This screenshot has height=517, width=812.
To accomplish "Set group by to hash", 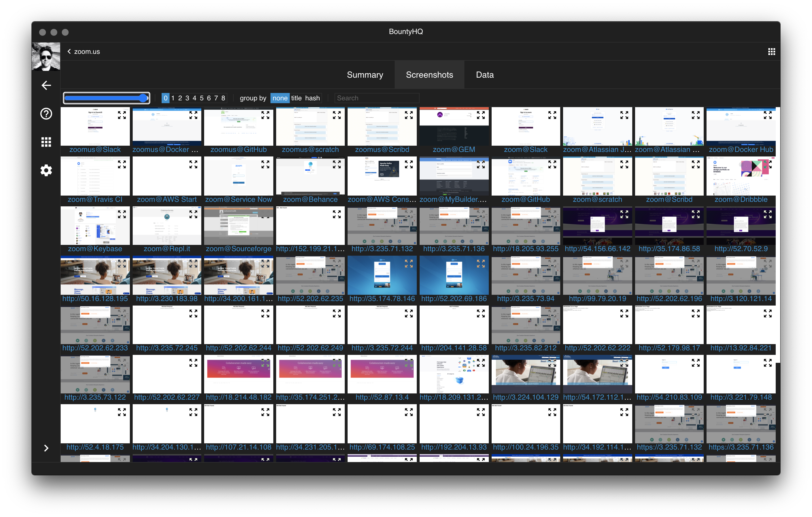I will pyautogui.click(x=312, y=98).
